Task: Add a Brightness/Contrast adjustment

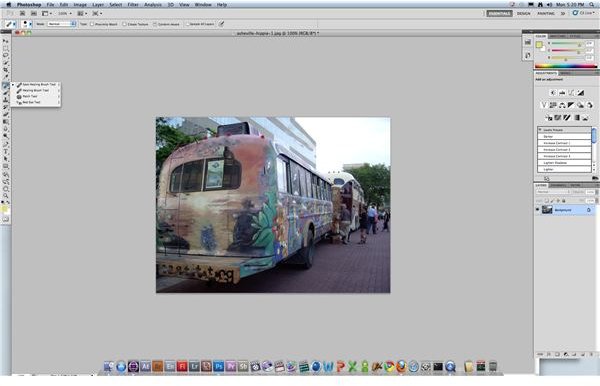Action: tap(553, 93)
